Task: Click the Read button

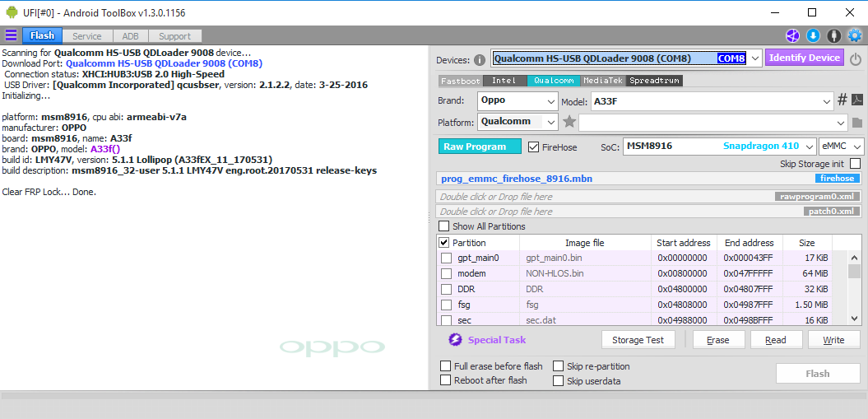Action: pyautogui.click(x=776, y=340)
